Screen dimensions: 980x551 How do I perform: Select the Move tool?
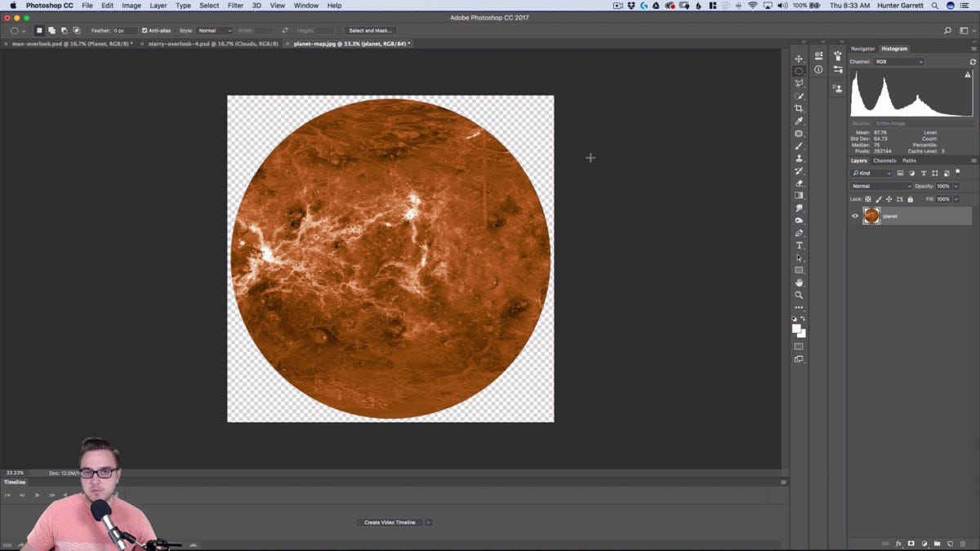point(799,59)
